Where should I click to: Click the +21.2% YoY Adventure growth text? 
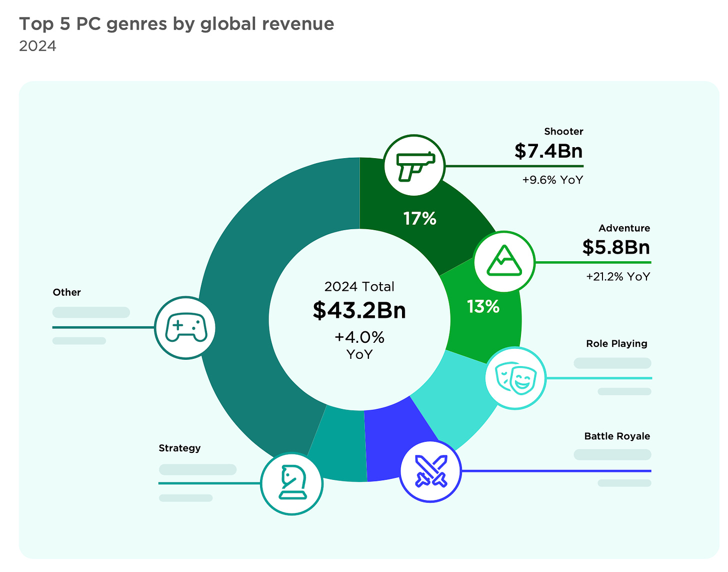(617, 277)
